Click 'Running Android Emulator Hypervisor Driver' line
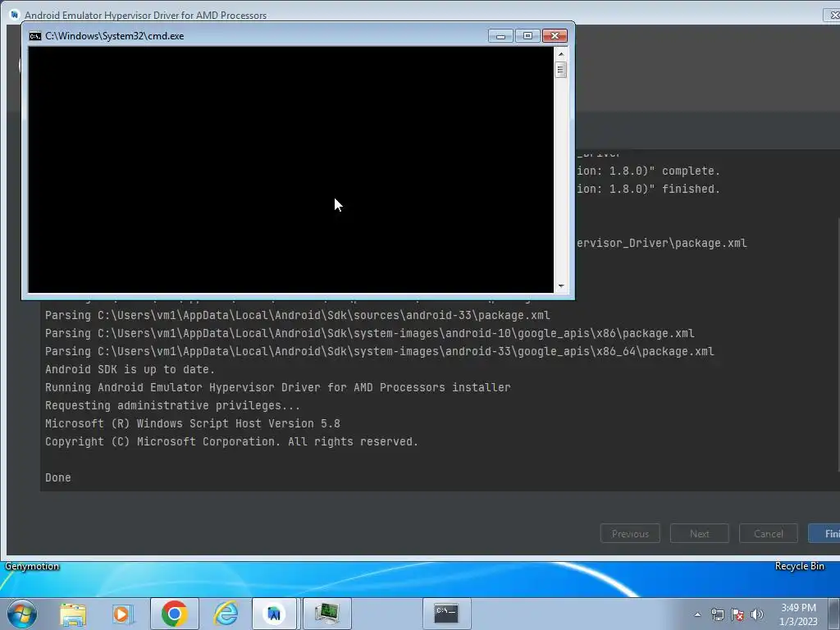The image size is (840, 630). pos(277,387)
